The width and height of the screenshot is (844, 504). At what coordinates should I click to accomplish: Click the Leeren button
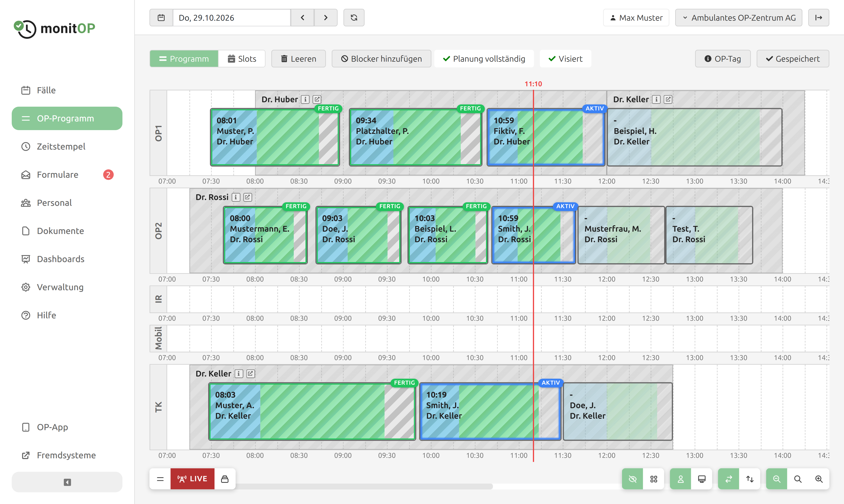pyautogui.click(x=298, y=59)
